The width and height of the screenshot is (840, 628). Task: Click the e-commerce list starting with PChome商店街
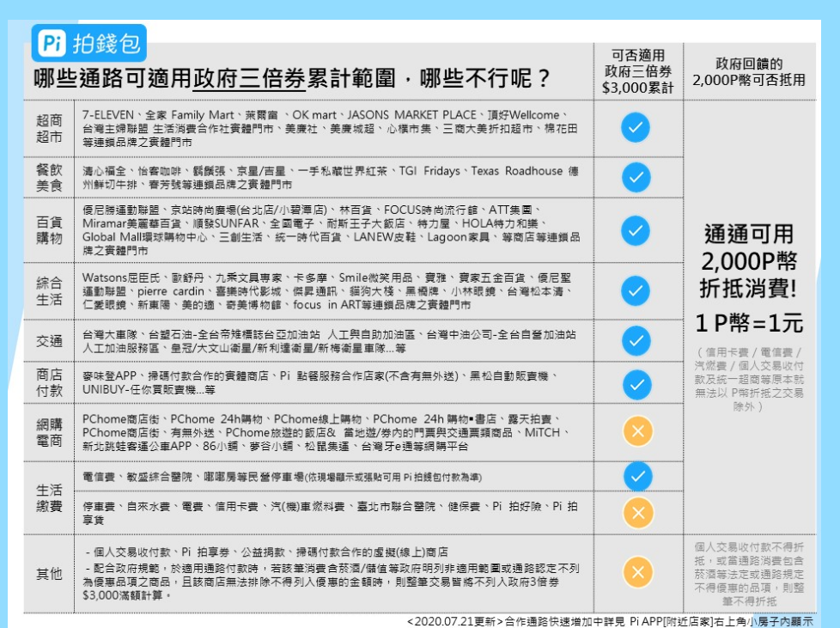pyautogui.click(x=326, y=432)
